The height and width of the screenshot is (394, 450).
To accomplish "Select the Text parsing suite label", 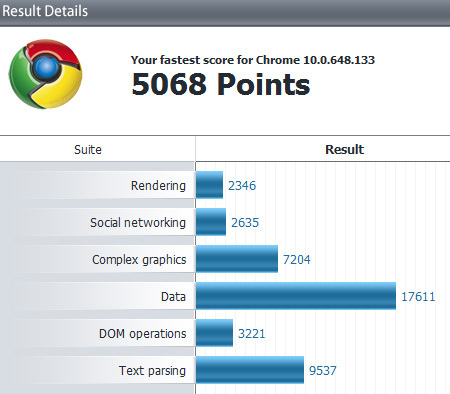I will click(x=152, y=371).
